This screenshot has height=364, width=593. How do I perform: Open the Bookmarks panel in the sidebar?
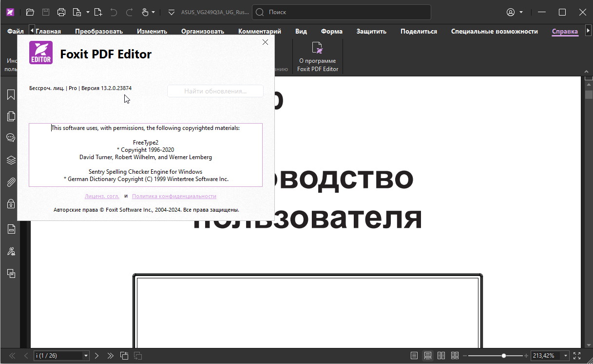click(x=11, y=94)
